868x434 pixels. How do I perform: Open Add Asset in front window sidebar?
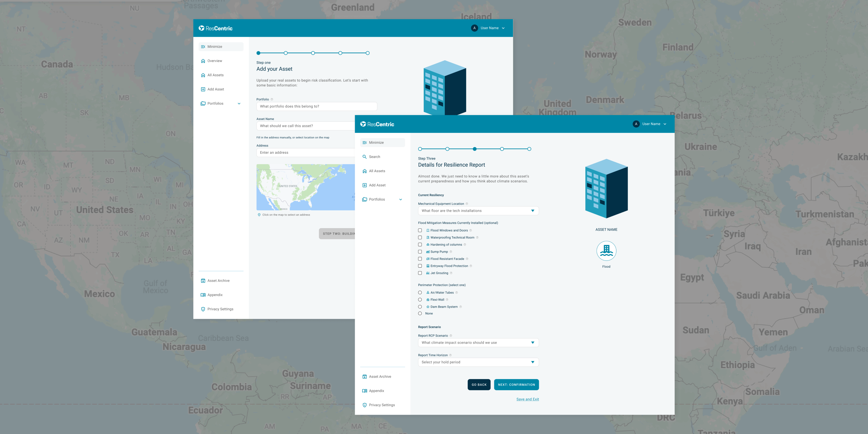click(x=382, y=185)
